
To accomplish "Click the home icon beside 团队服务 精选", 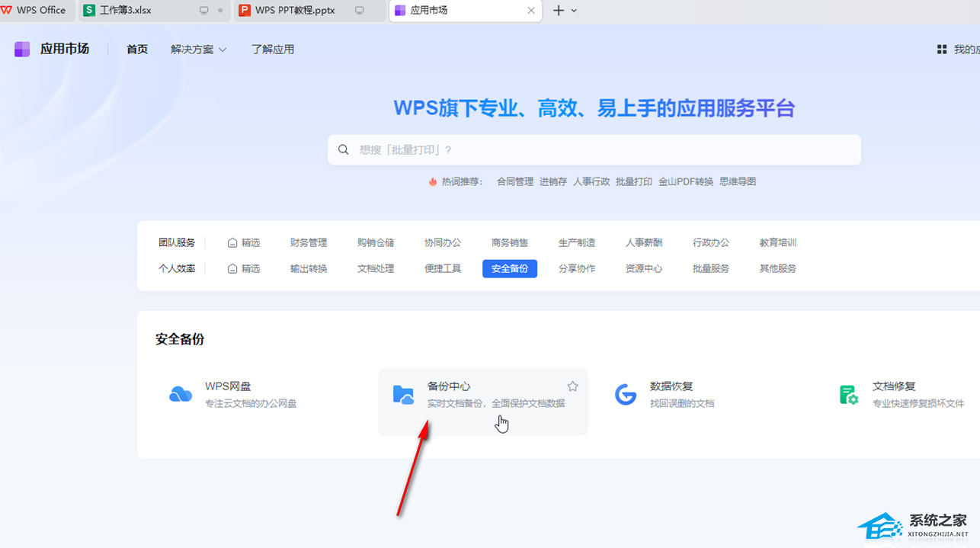I will (232, 243).
